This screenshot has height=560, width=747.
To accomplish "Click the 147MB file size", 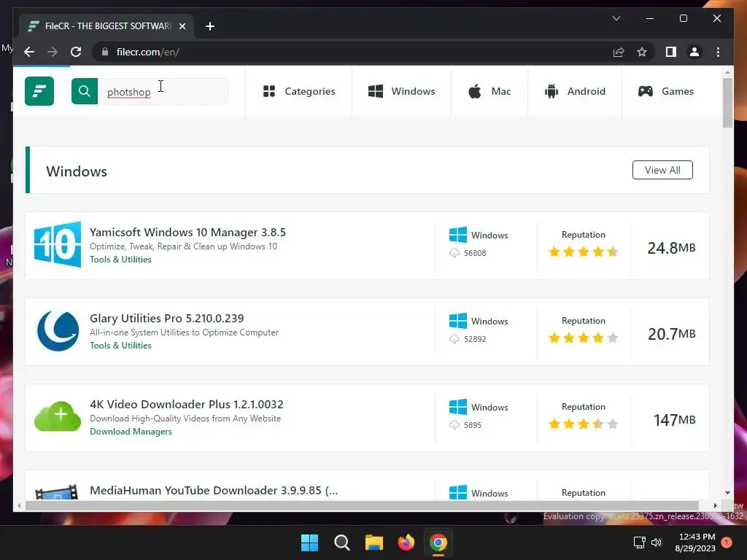I will pyautogui.click(x=674, y=420).
